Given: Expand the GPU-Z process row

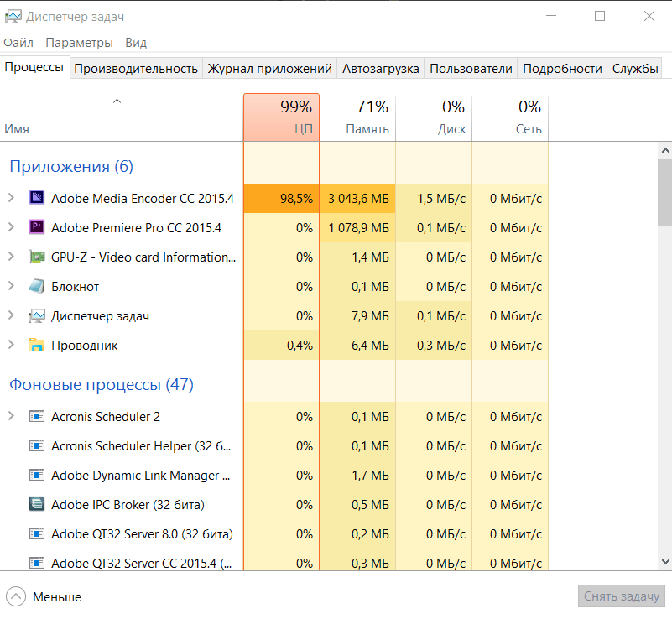Looking at the screenshot, I should [x=12, y=257].
